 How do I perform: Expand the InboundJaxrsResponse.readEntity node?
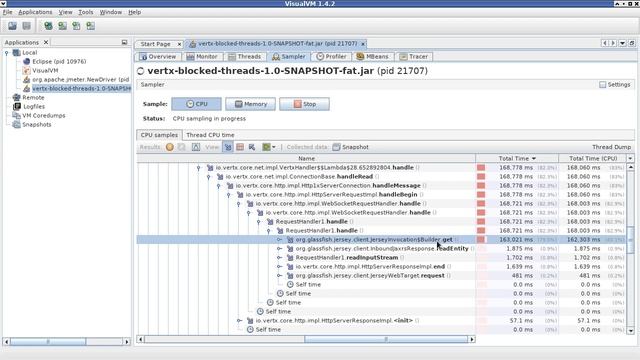(279, 249)
